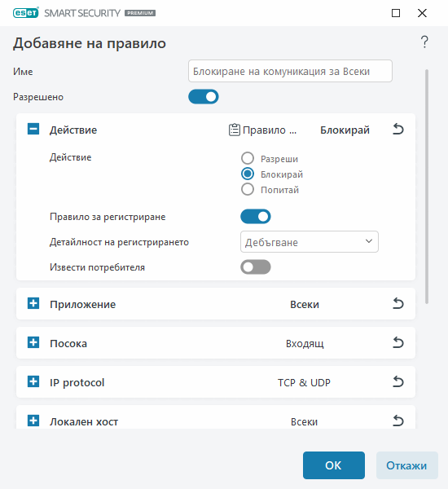
Task: Expand the Локален хост section
Action: [x=33, y=421]
